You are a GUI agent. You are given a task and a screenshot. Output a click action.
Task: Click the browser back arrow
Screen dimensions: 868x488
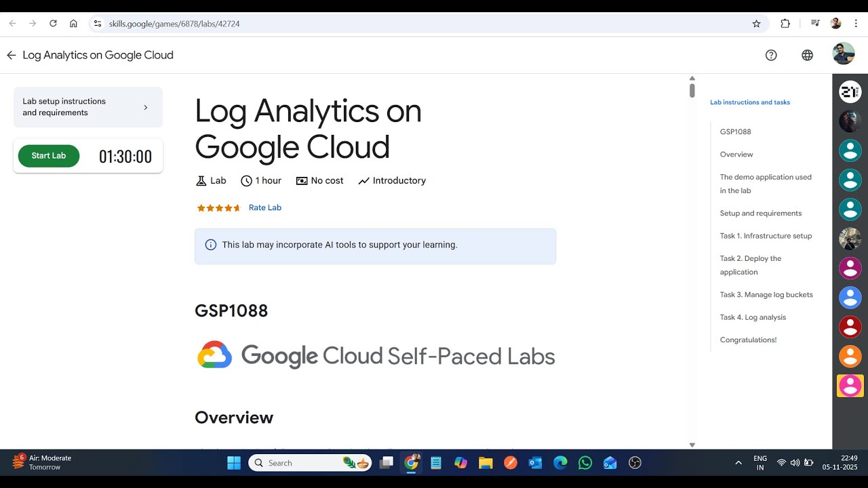pyautogui.click(x=12, y=24)
